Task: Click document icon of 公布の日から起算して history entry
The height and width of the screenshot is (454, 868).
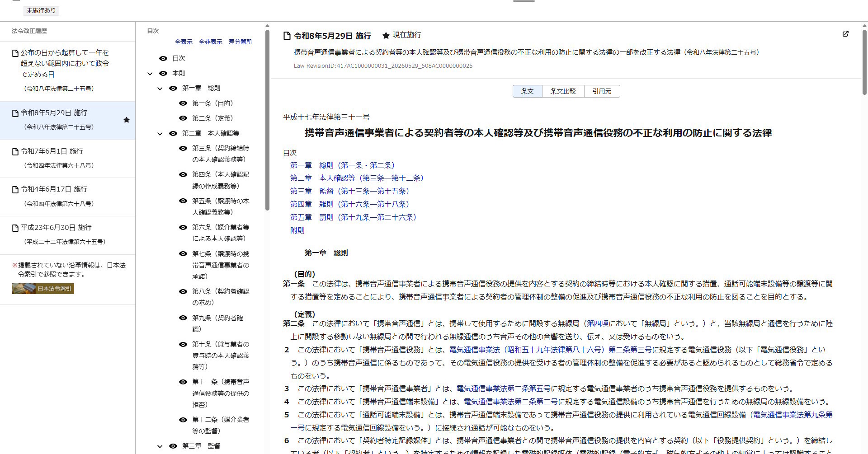Action: click(15, 53)
